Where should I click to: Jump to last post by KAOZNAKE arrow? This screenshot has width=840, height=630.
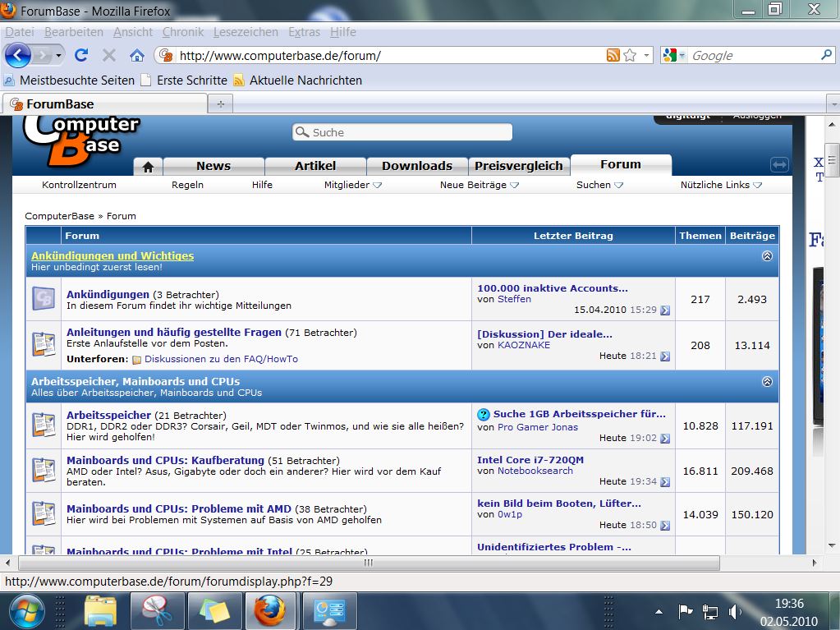tap(665, 356)
